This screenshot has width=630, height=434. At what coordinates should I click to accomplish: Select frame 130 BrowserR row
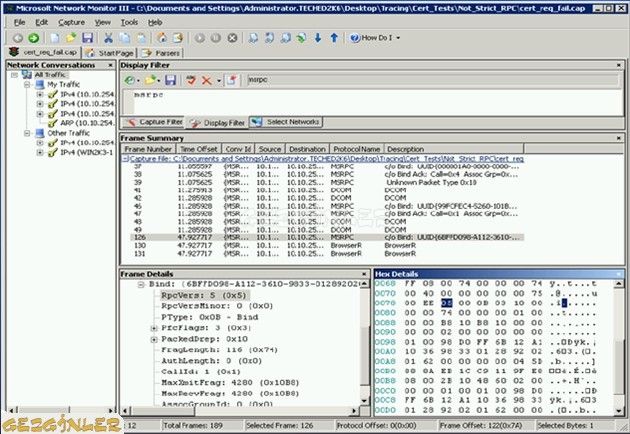[x=327, y=246]
